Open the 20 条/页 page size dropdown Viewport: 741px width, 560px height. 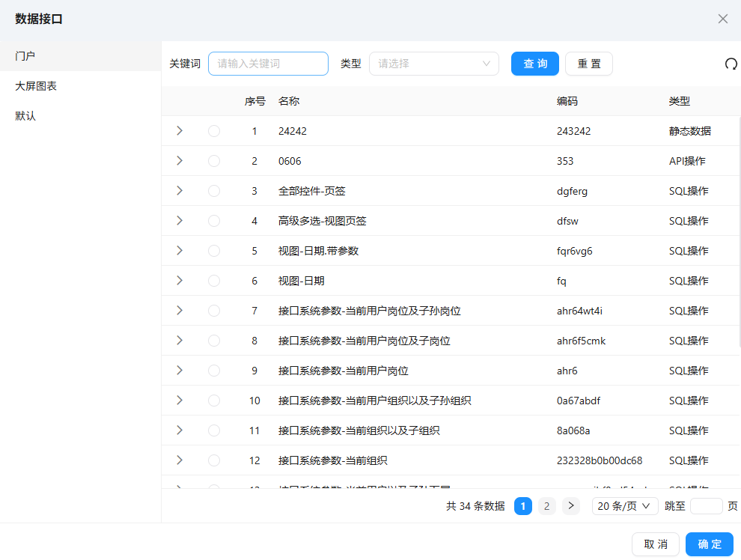pos(625,506)
